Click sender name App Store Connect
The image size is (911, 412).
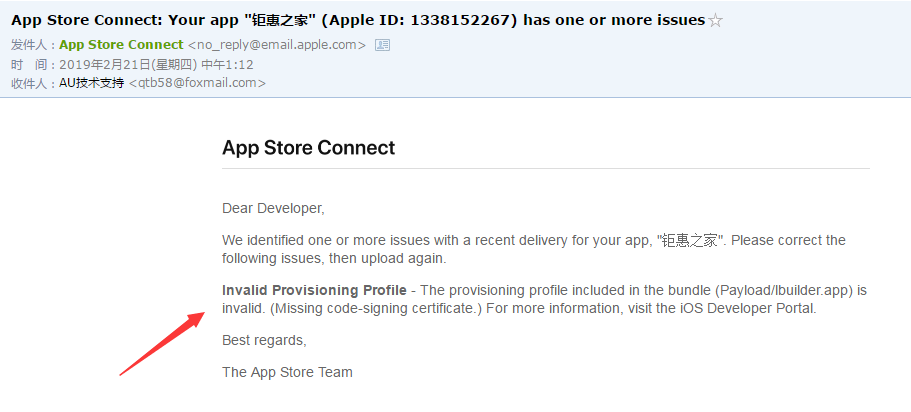[x=121, y=45]
